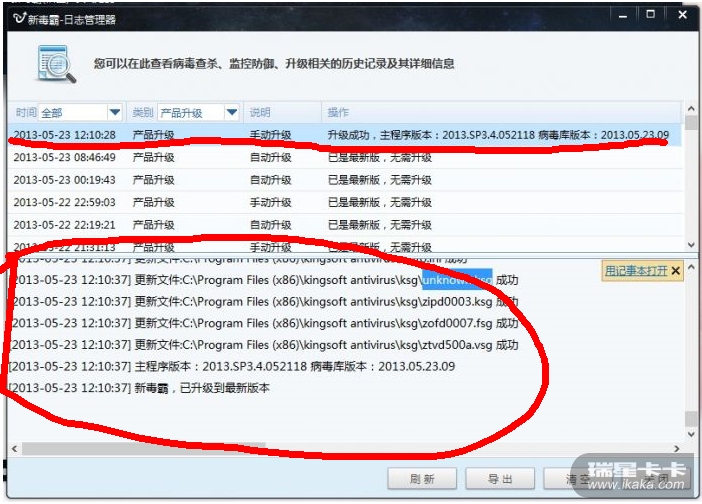Click the right arrow of the horizontal scrollbar

[676, 448]
